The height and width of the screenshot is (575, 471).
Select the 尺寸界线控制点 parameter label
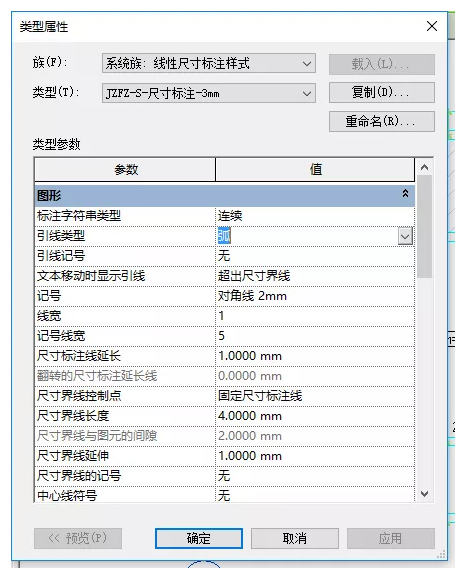pyautogui.click(x=79, y=396)
